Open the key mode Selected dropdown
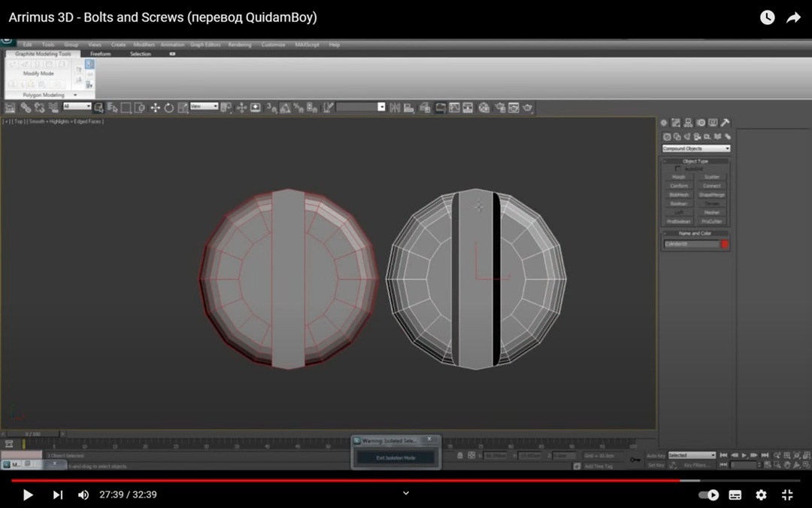This screenshot has width=812, height=508. click(692, 455)
